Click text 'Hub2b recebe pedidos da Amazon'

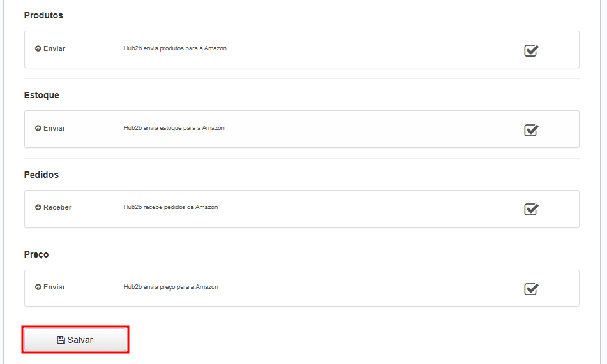170,207
